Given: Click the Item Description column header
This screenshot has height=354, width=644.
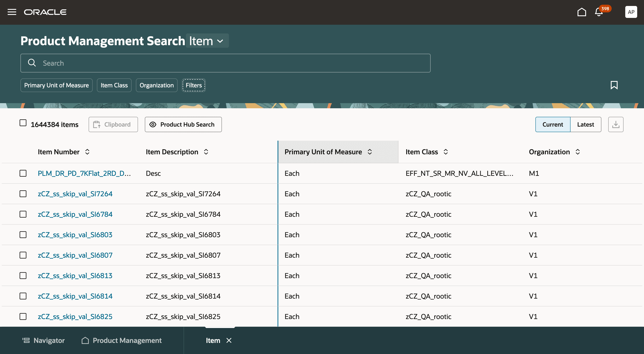Looking at the screenshot, I should 172,152.
